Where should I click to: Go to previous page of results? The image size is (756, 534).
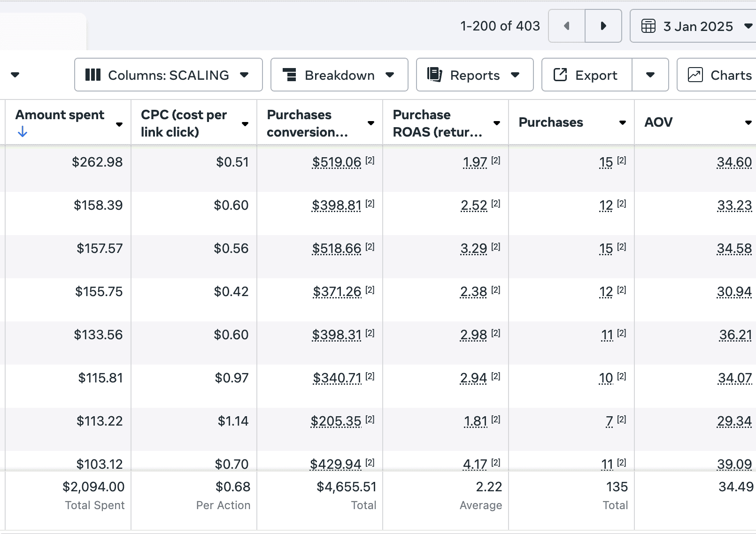(567, 26)
